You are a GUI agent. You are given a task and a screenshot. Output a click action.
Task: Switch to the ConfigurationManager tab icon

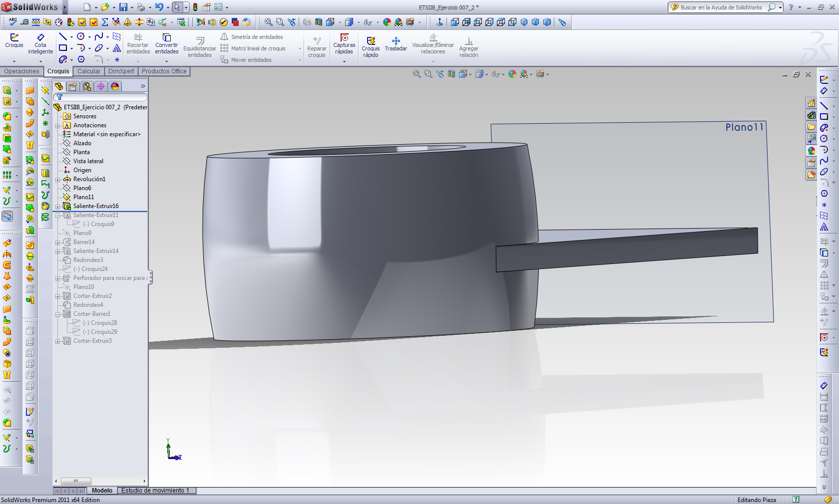[x=87, y=86]
